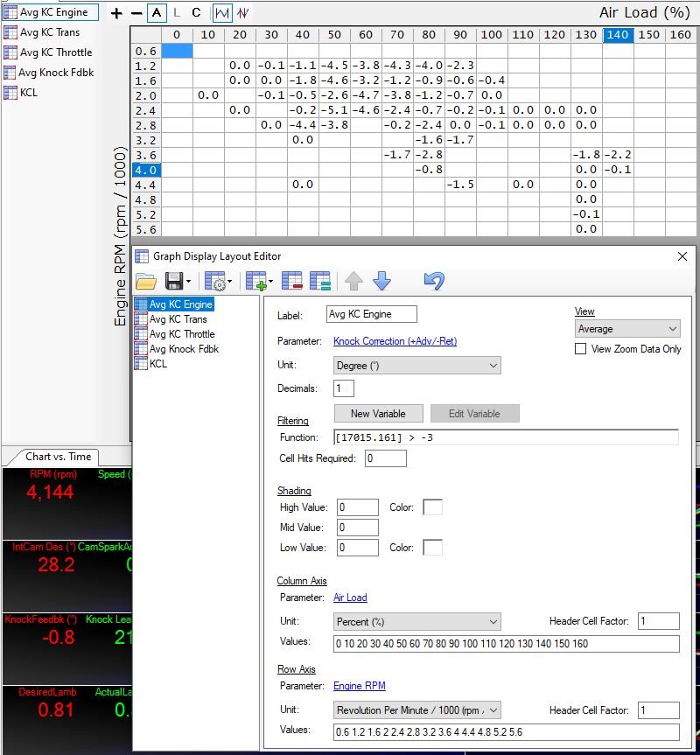Move the graph up with the gray arrow
700x755 pixels.
coord(353,281)
